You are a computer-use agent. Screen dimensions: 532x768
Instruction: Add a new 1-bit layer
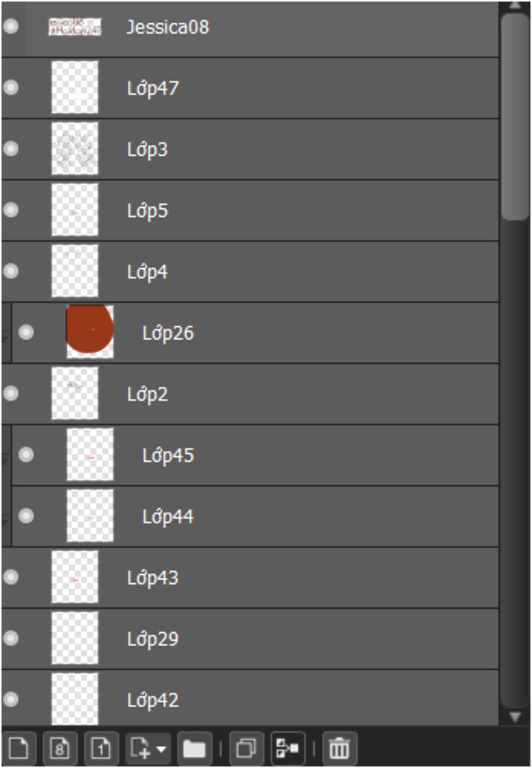101,749
